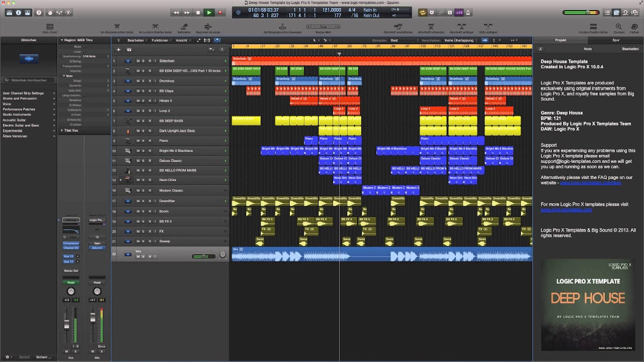Open the Mixer icon
Image resolution: width=644 pixels, height=362 pixels.
(x=59, y=12)
